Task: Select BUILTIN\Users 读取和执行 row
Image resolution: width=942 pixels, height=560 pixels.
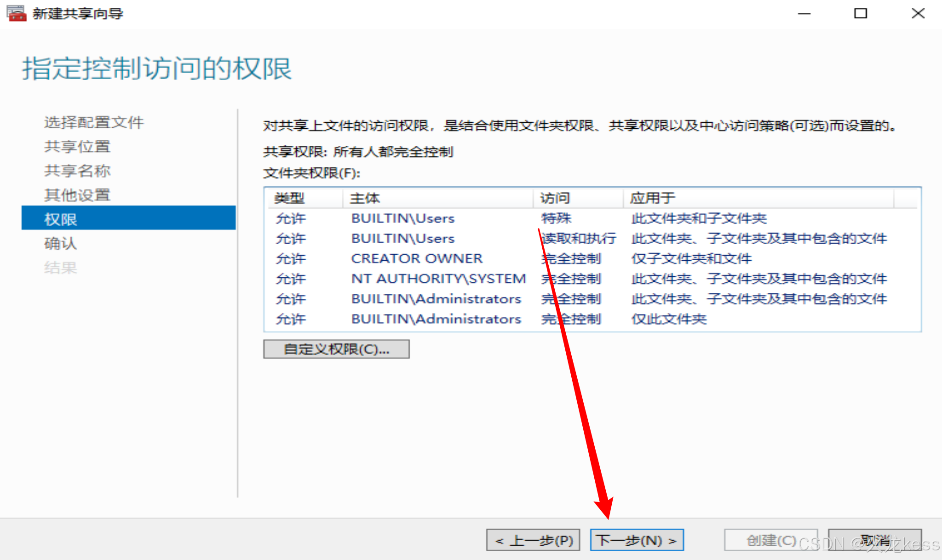Action: click(402, 239)
